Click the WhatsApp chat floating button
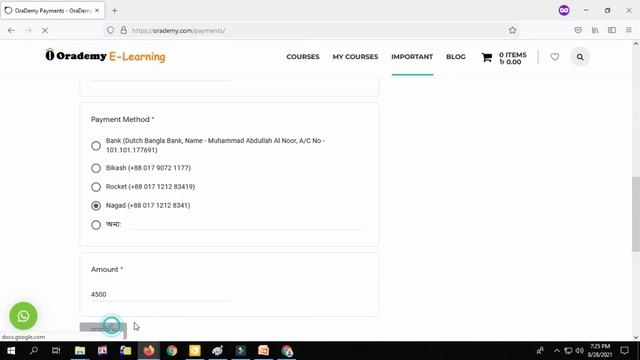The image size is (640, 360). [x=23, y=316]
